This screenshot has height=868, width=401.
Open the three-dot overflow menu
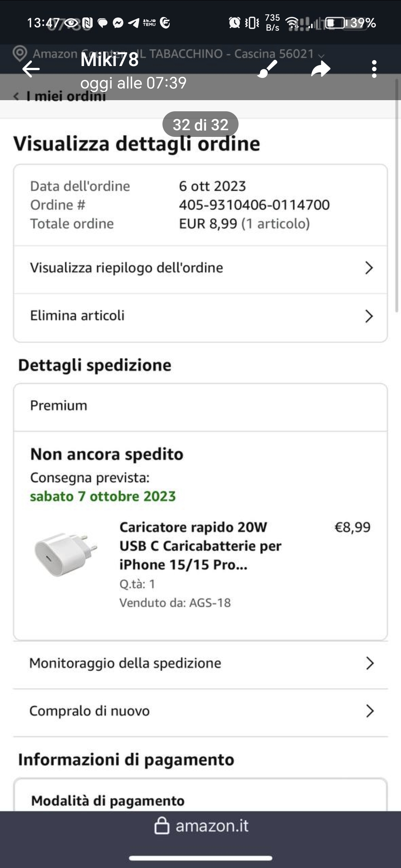tap(374, 69)
